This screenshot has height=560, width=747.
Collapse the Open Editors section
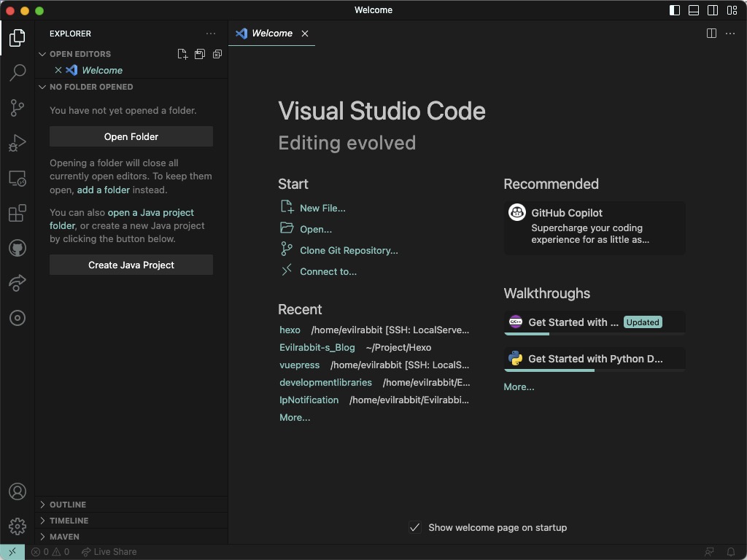pyautogui.click(x=80, y=54)
